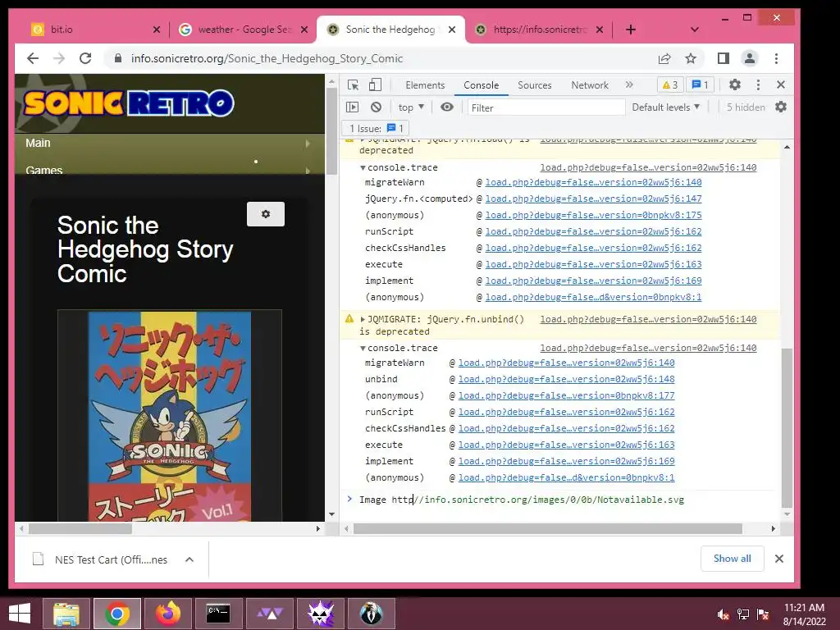Expand the Games navigation menu item
This screenshot has width=840, height=630.
(x=169, y=169)
